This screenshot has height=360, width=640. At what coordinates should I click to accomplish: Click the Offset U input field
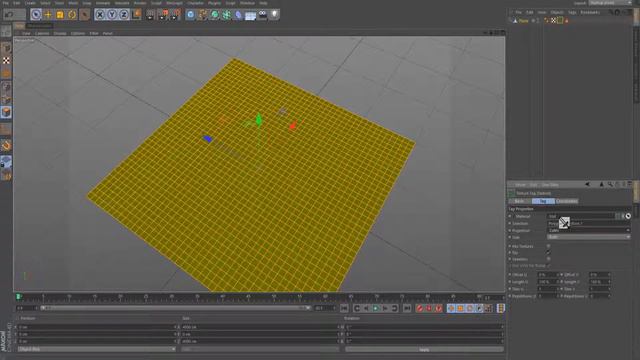click(547, 275)
